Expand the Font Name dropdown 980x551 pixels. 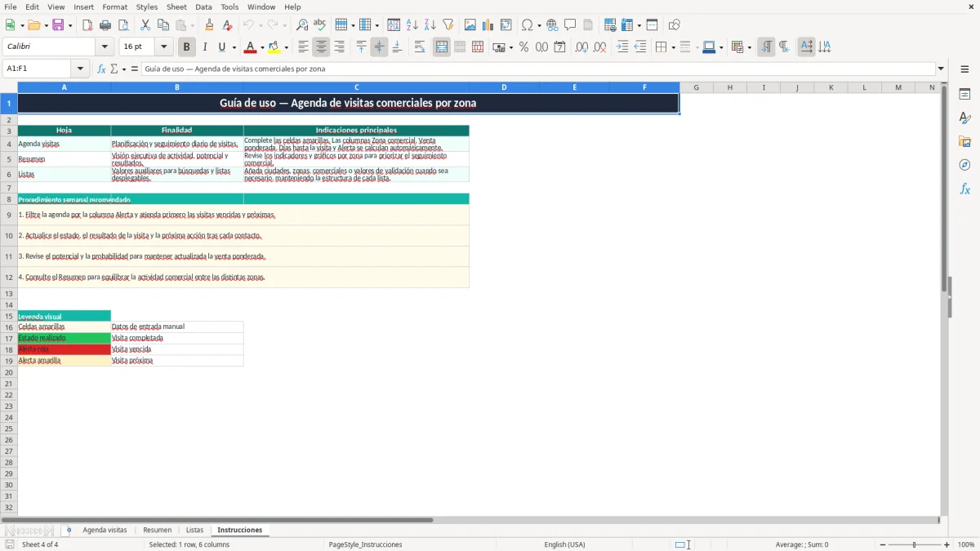click(x=105, y=47)
